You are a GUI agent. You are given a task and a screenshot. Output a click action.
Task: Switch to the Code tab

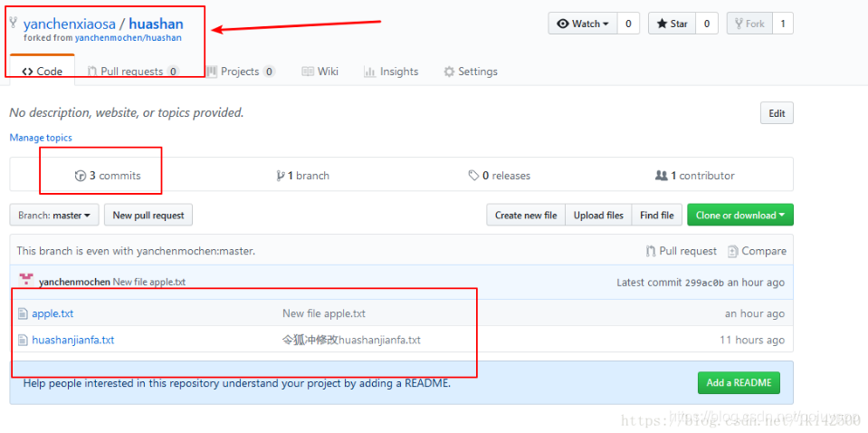42,72
